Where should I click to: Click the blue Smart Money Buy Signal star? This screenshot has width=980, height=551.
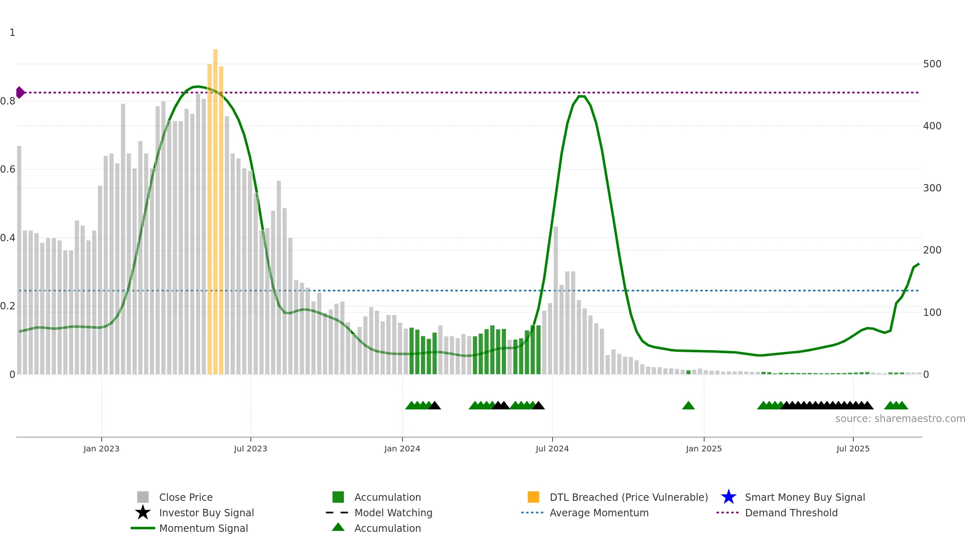tap(728, 497)
